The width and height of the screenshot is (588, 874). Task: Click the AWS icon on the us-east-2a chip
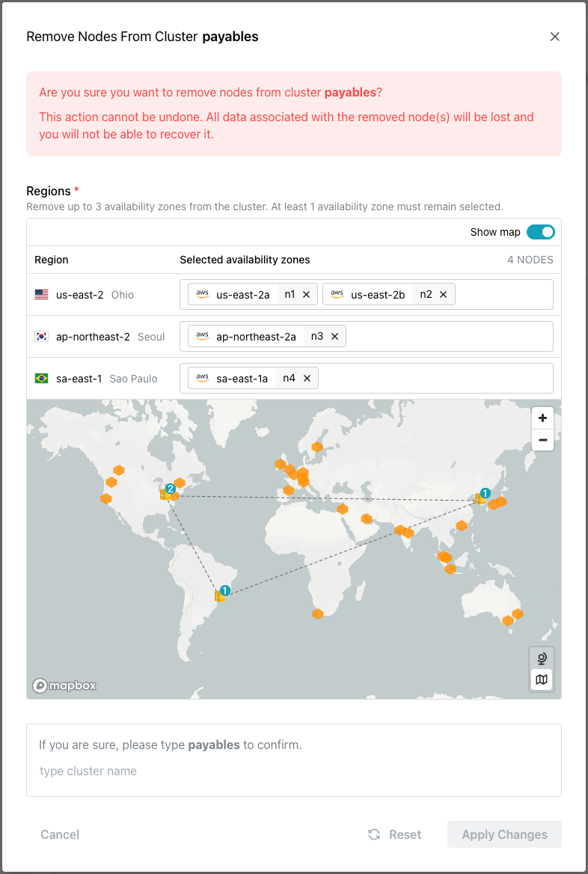tap(202, 294)
